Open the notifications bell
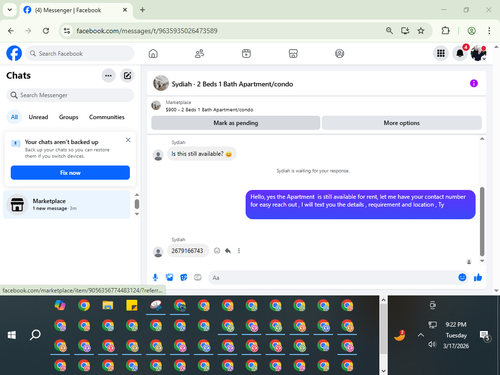Screen dimensions: 500x375 [x=460, y=53]
